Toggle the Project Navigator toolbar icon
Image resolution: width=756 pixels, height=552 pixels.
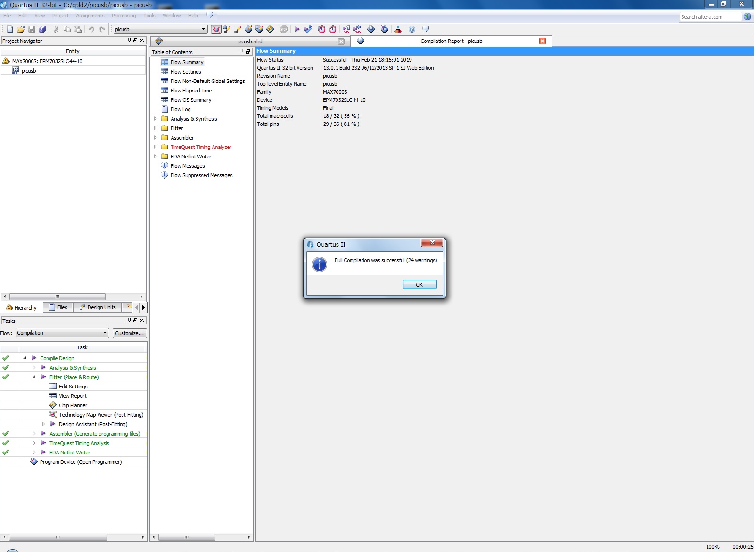point(216,29)
